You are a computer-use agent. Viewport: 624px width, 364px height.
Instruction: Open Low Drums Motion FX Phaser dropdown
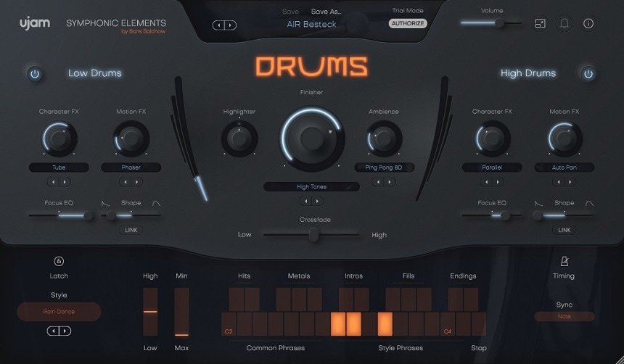point(131,167)
